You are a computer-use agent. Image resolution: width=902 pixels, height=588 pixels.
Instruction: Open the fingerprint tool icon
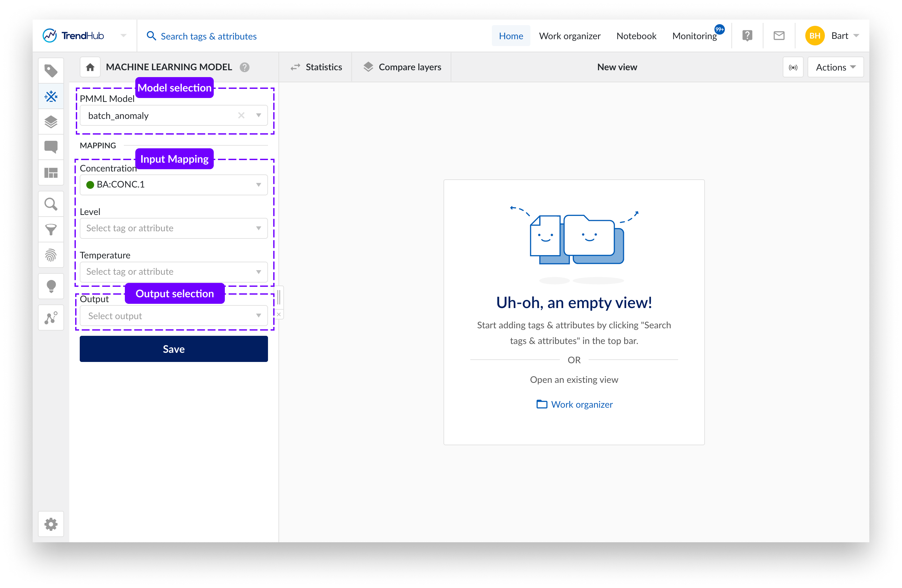51,255
